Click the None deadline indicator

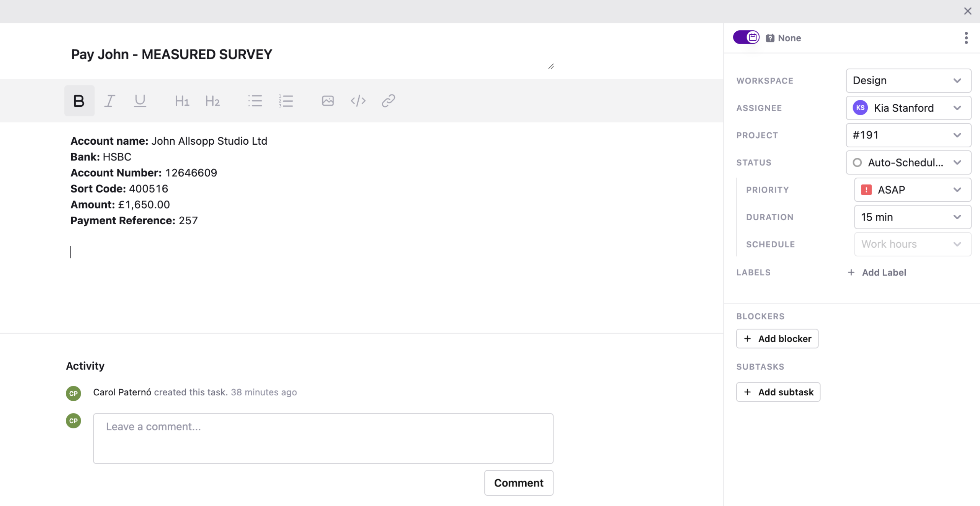coord(784,38)
